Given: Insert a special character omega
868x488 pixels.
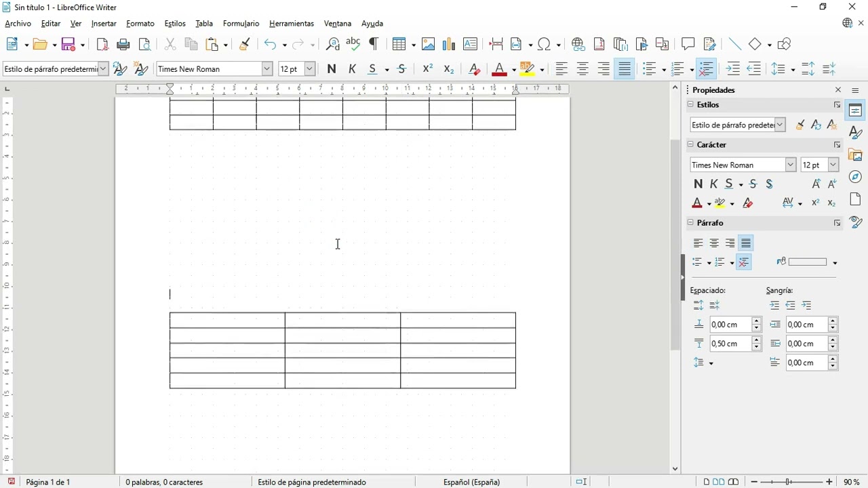Looking at the screenshot, I should pyautogui.click(x=545, y=44).
